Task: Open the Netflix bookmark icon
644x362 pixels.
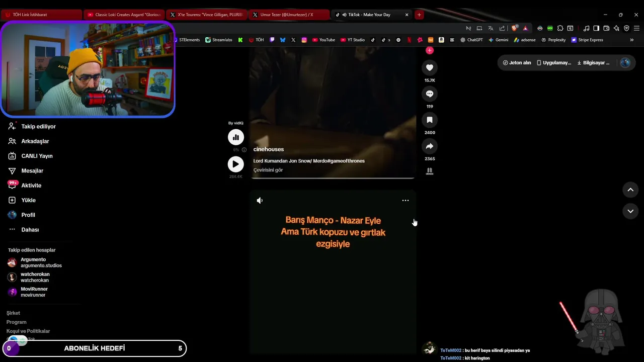Action: tap(409, 40)
